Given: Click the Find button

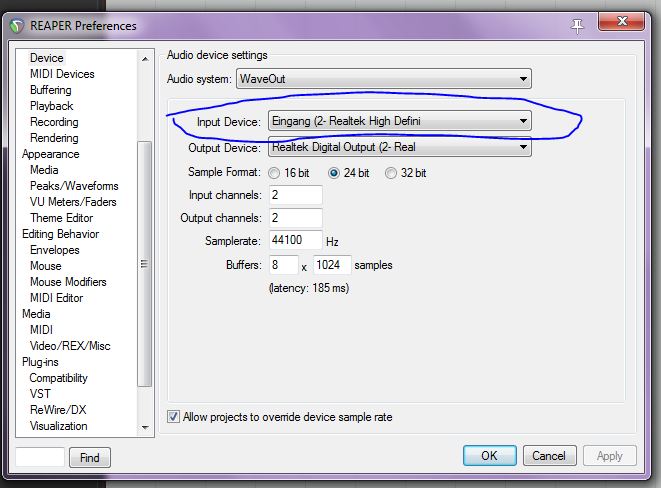Looking at the screenshot, I should click(x=90, y=458).
